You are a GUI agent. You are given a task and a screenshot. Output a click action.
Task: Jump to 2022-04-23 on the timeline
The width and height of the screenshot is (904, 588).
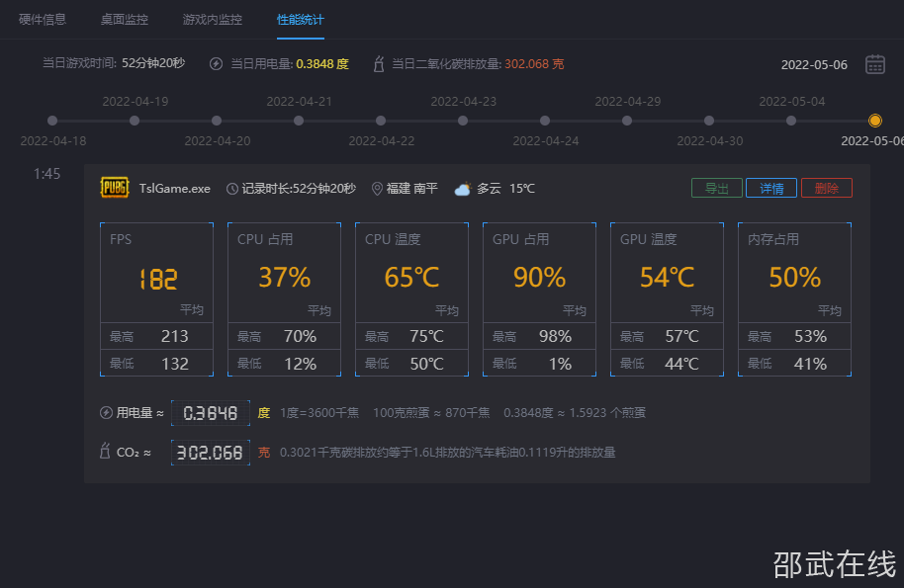[x=463, y=121]
